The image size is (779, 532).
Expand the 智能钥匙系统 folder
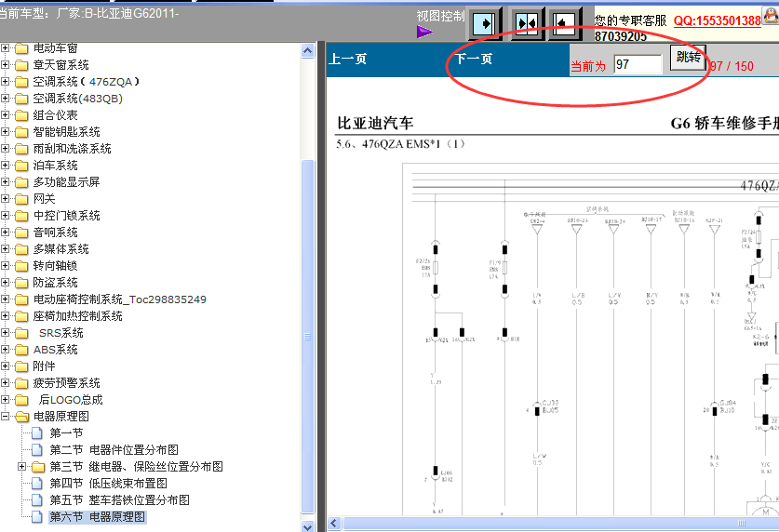tap(5, 131)
